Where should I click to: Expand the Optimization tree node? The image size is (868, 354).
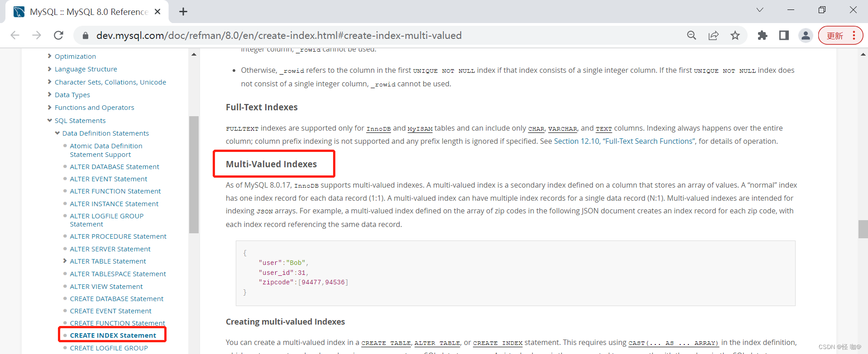tap(49, 56)
